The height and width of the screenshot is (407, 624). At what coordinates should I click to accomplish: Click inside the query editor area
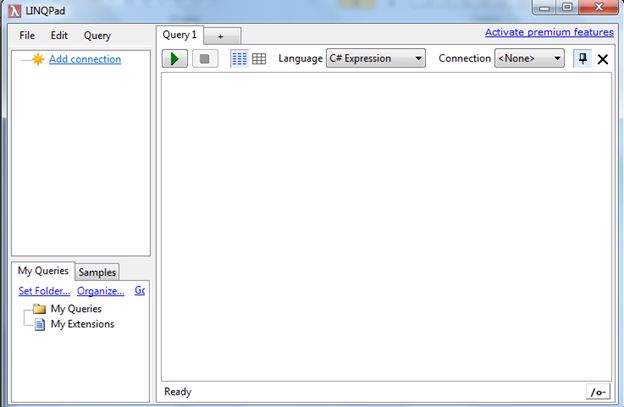click(386, 227)
